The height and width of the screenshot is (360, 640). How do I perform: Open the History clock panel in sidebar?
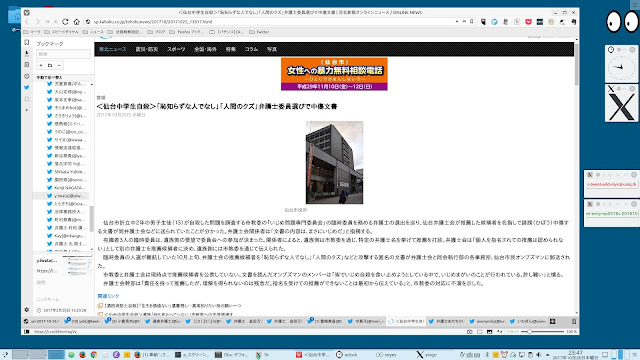tap(27, 76)
